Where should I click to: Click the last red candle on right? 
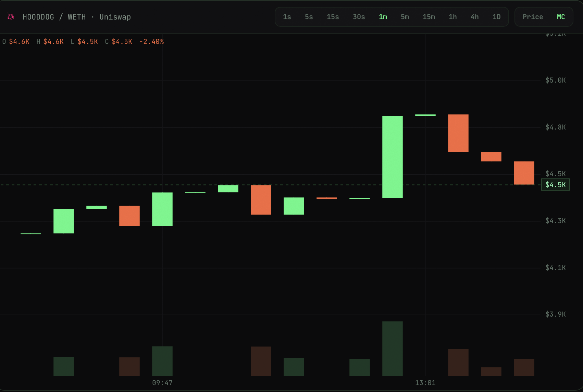(x=524, y=173)
